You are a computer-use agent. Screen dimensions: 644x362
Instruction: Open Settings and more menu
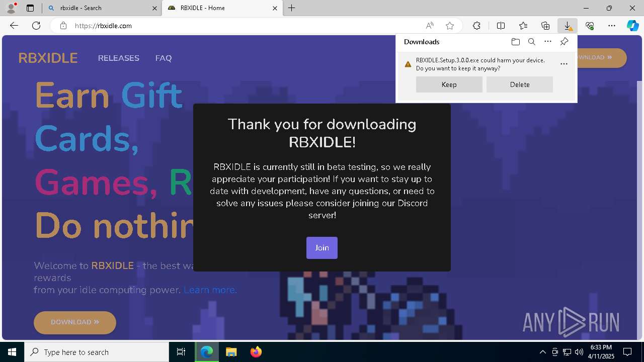click(x=612, y=26)
